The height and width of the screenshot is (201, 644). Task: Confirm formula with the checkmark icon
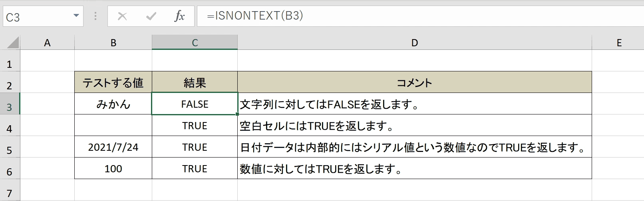[x=151, y=16]
